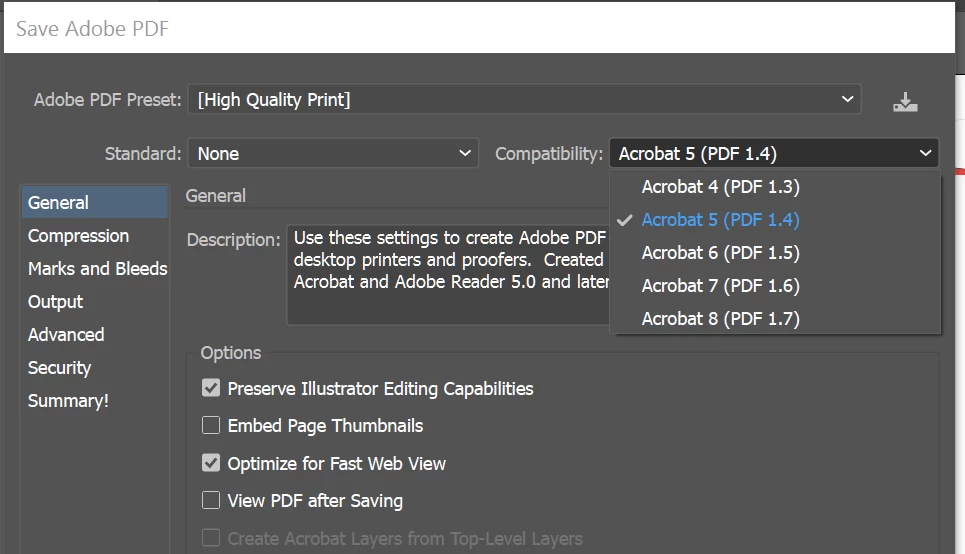Enable Embed Page Thumbnails
Viewport: 965px width, 554px height.
pos(211,425)
